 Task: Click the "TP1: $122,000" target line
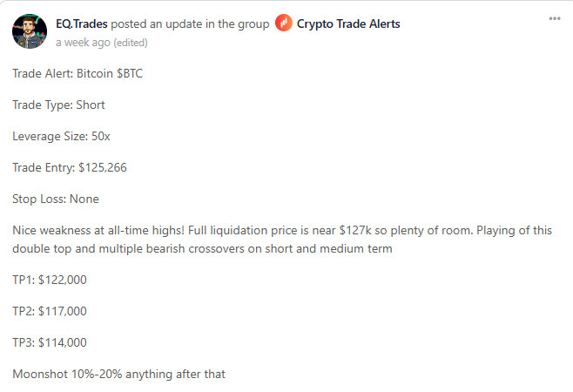pyautogui.click(x=50, y=280)
